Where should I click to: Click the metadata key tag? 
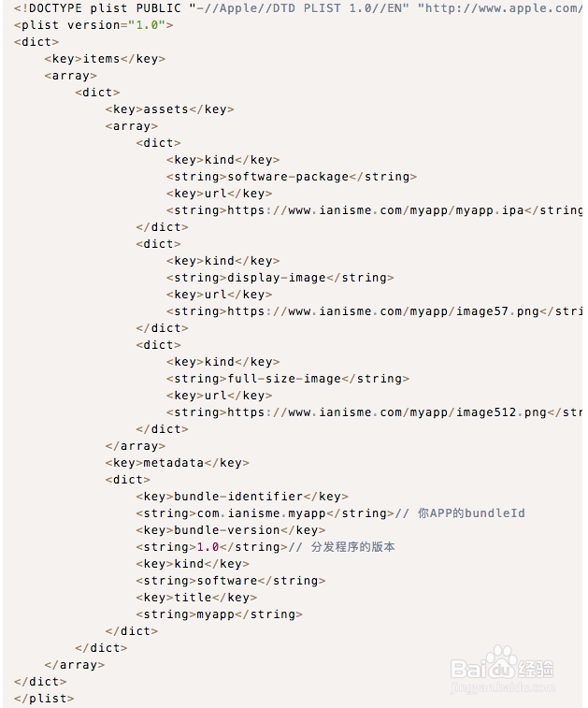click(x=177, y=463)
